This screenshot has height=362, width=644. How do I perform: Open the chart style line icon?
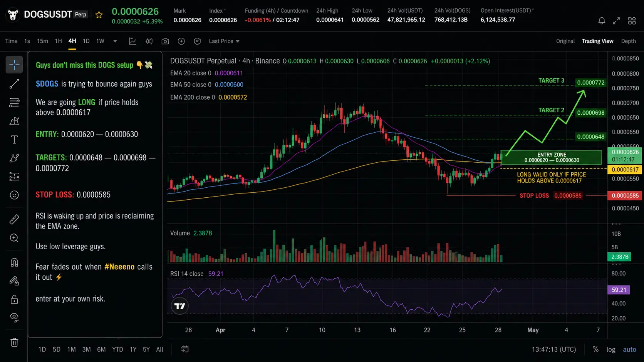(x=132, y=41)
